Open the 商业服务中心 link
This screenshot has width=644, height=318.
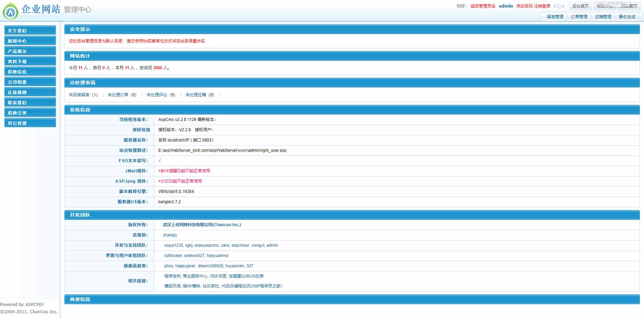(195, 276)
